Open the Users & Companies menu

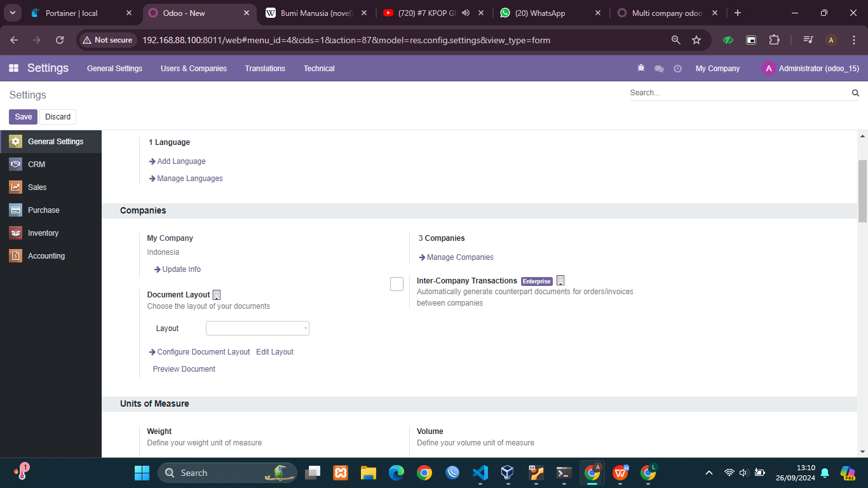pos(194,69)
